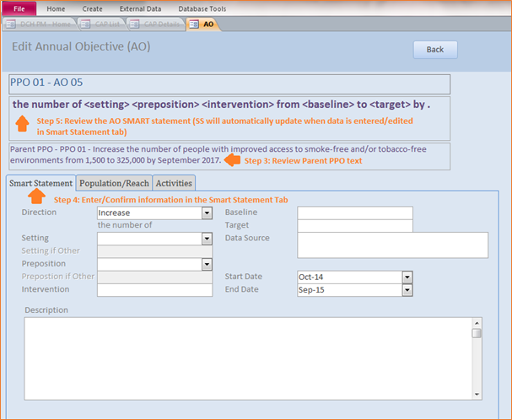
Task: Click the DCH PM Home tab icon
Action: 10,24
